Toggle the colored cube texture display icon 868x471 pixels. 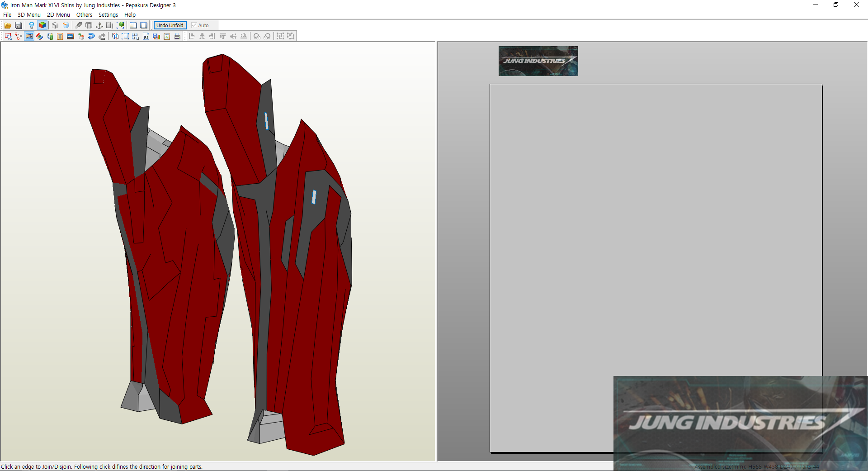42,25
